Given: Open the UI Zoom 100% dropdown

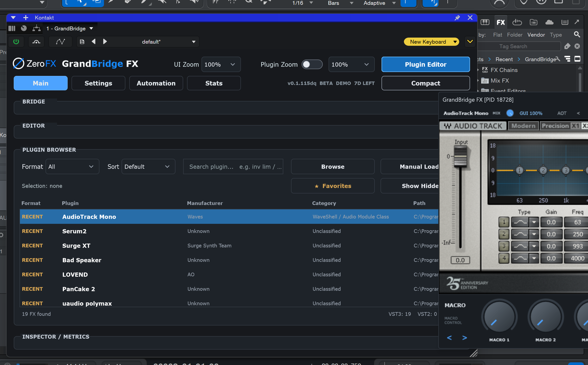Looking at the screenshot, I should [221, 65].
